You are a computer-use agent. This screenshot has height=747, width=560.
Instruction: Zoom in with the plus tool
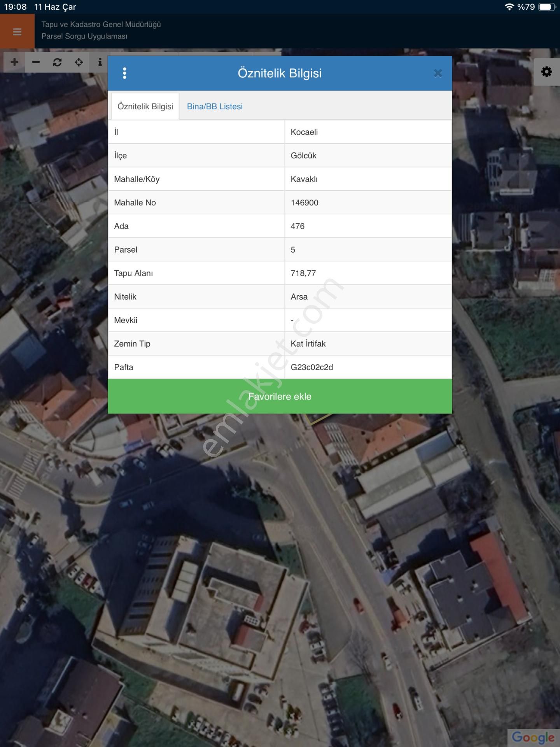click(14, 62)
